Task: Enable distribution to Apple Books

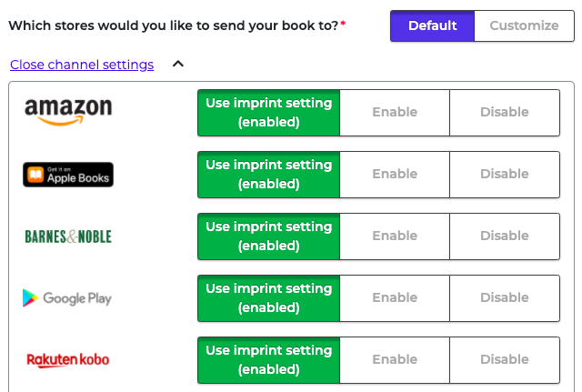Action: [x=395, y=175]
